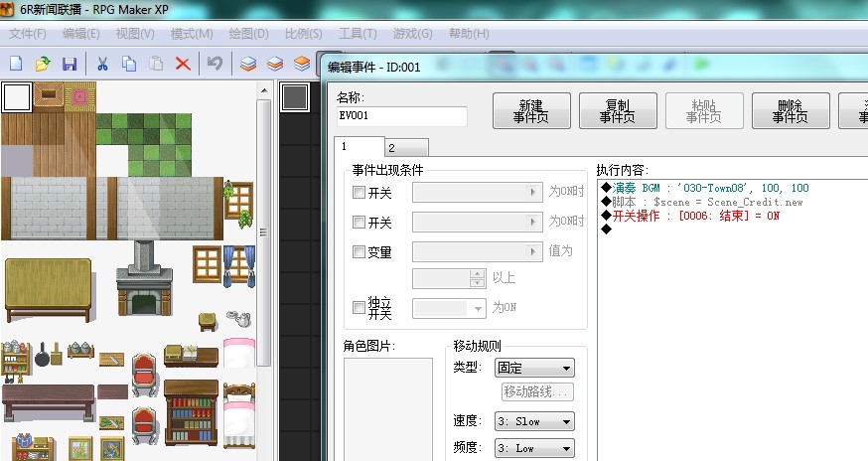
Task: Click the 角色图片 graphic box
Action: tap(388, 409)
